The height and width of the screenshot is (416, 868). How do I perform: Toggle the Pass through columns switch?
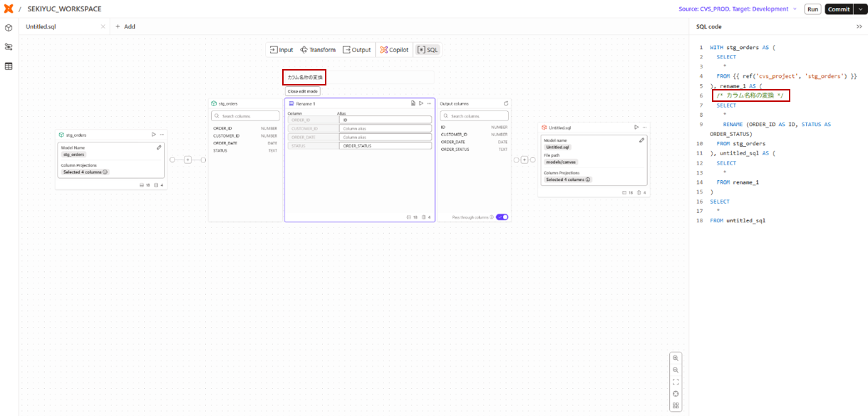(x=502, y=217)
